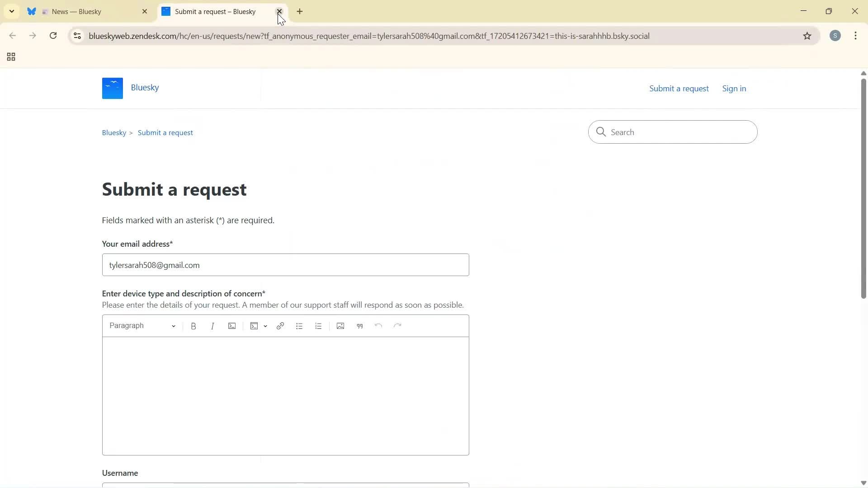The height and width of the screenshot is (488, 868).
Task: Expand the code block options chevron
Action: click(265, 326)
